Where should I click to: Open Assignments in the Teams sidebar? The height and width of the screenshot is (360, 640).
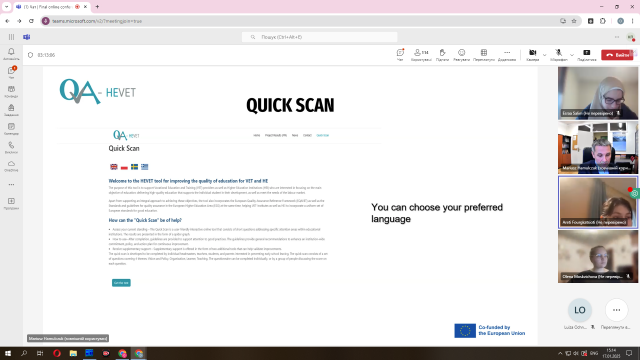(x=11, y=110)
